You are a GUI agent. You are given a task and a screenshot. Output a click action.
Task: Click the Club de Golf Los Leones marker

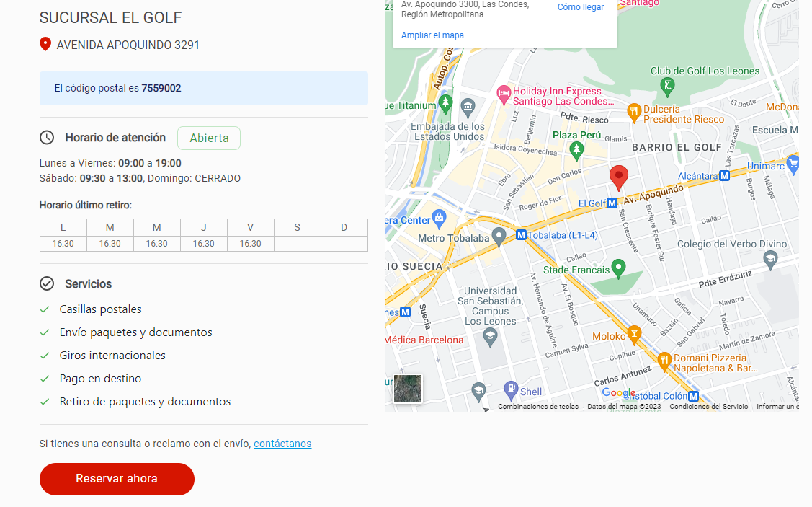(667, 87)
